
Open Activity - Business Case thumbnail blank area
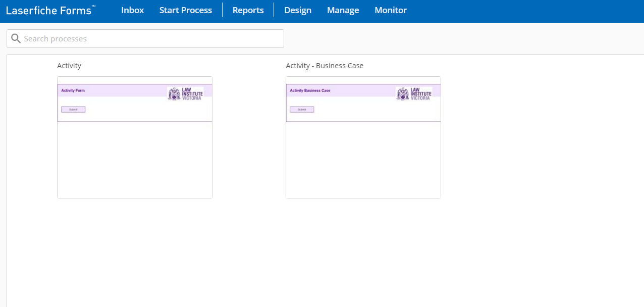(x=363, y=159)
